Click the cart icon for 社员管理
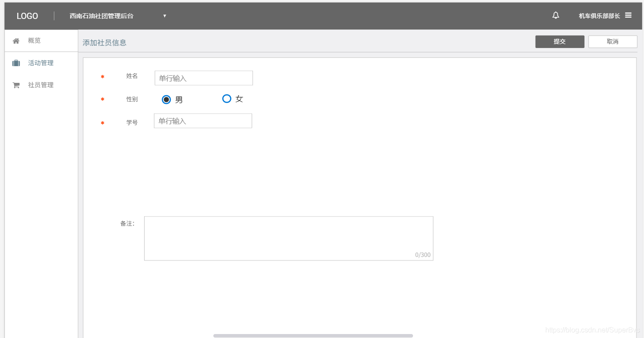Viewport: 644px width, 338px height. coord(16,85)
